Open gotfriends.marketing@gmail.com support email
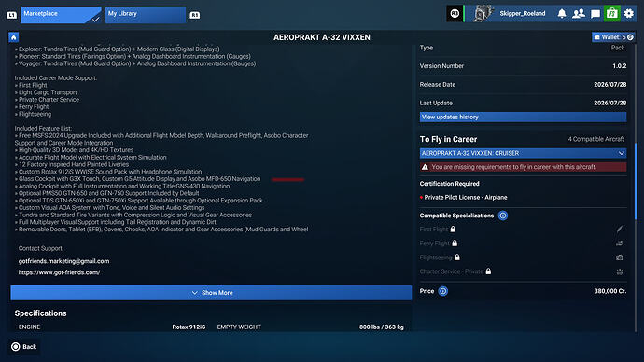 click(x=63, y=261)
